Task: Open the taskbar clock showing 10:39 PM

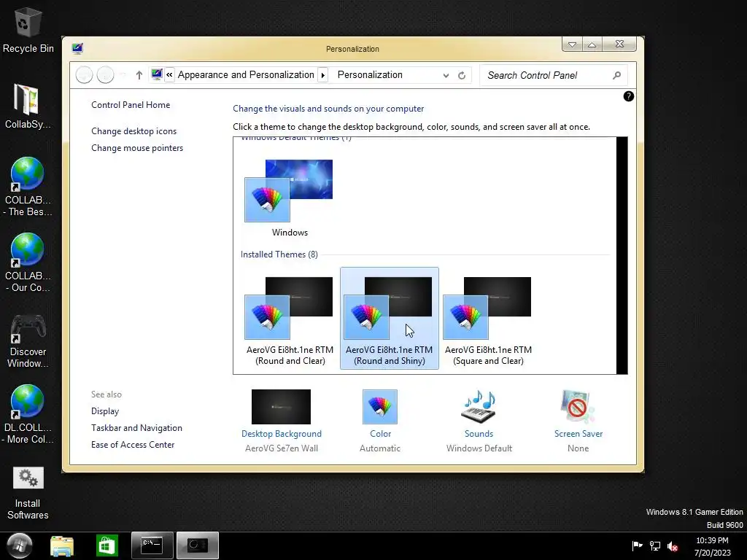Action: coord(712,546)
